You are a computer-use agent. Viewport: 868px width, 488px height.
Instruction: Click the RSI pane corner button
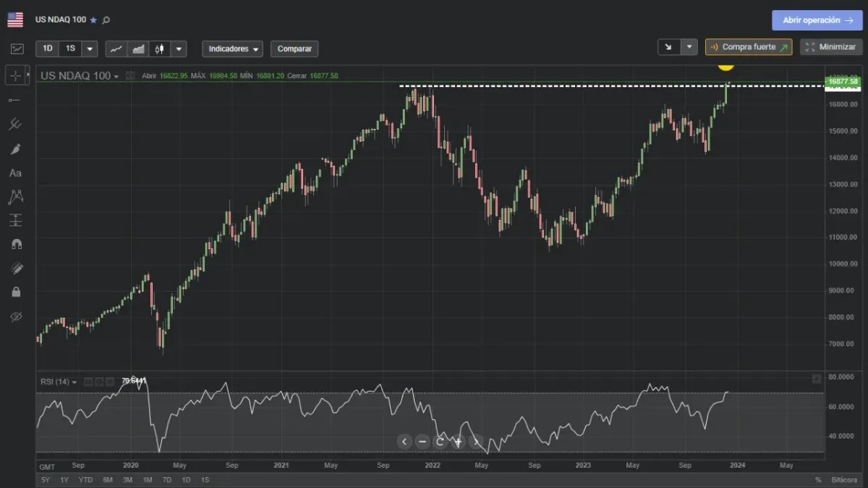tap(816, 379)
